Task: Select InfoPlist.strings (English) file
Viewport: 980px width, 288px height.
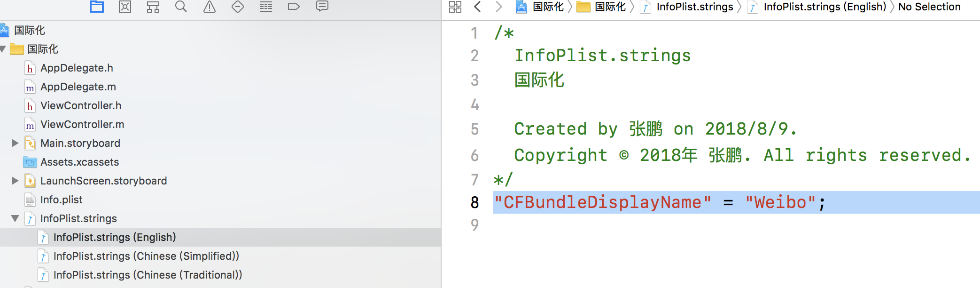Action: (x=220, y=237)
